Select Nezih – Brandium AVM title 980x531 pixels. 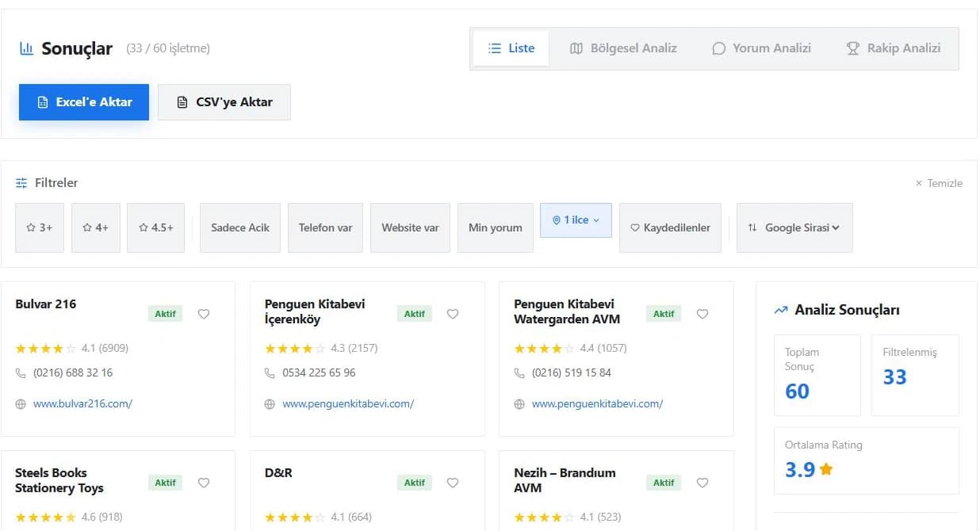click(x=565, y=480)
